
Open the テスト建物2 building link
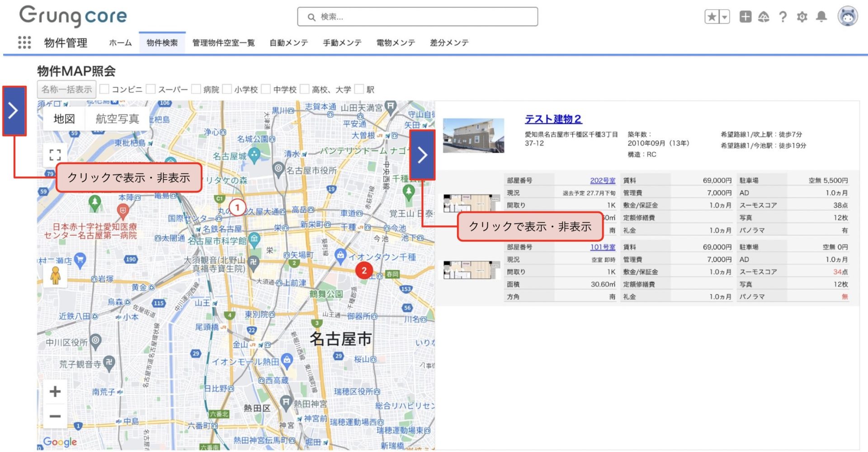tap(553, 119)
